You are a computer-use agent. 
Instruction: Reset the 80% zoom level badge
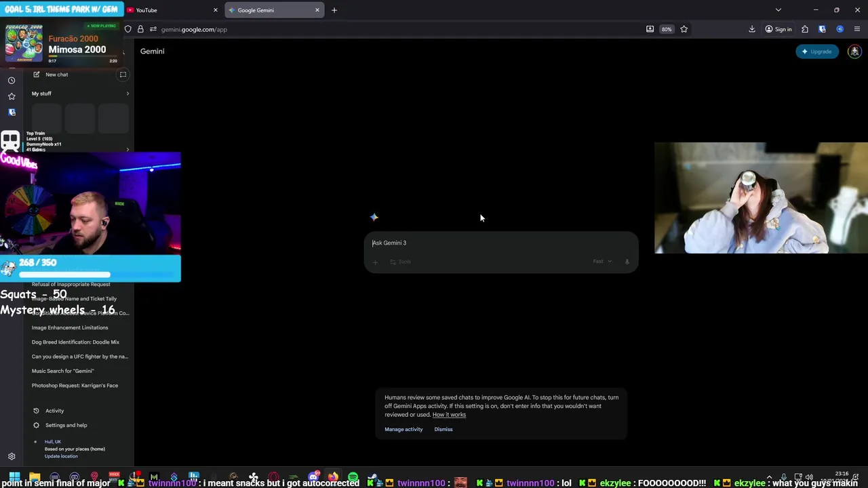(x=667, y=29)
